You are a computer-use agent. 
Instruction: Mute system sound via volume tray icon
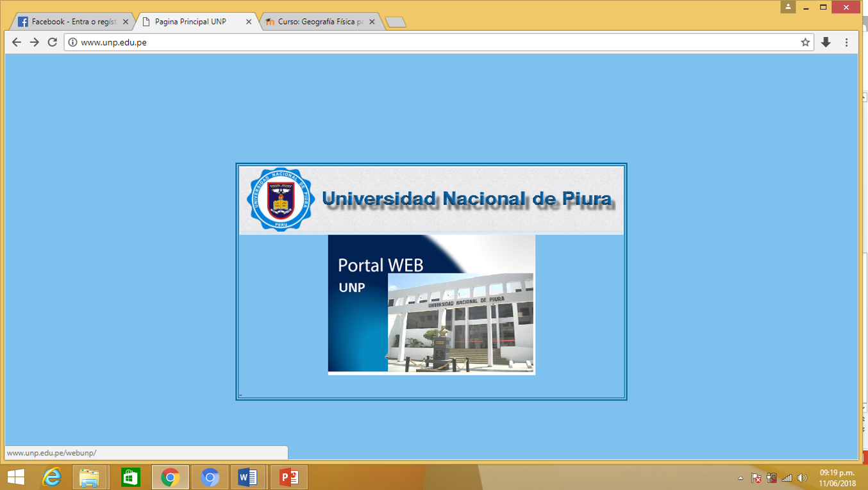click(803, 477)
